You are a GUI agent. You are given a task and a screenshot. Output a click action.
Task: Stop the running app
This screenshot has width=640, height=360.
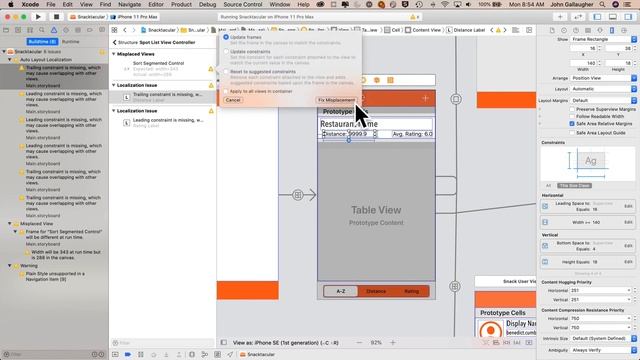[56, 17]
